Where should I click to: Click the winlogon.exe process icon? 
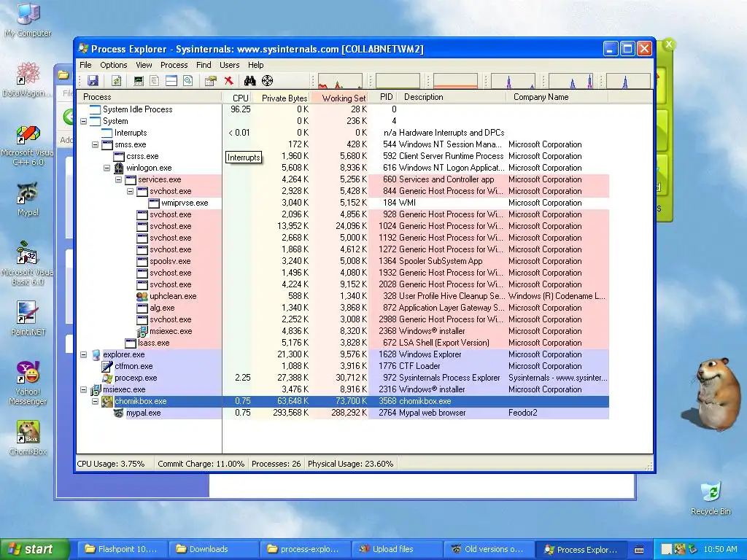[x=119, y=168]
